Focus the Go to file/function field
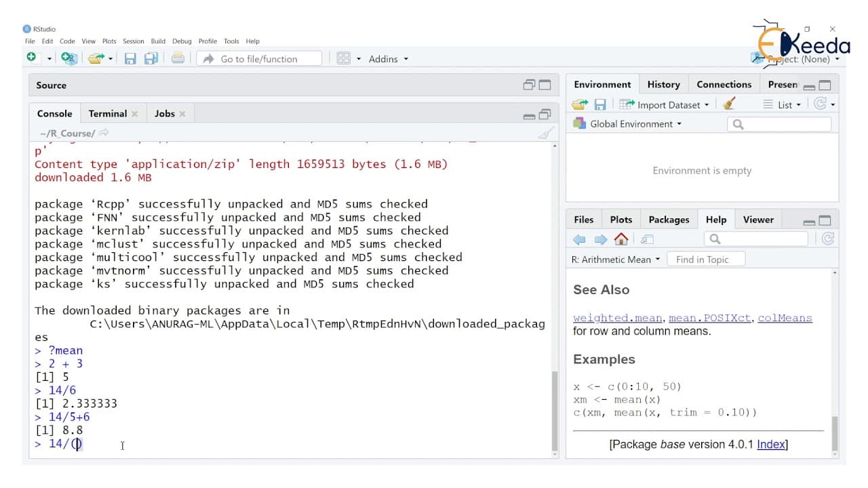Screen dimensions: 868x488 click(260, 59)
